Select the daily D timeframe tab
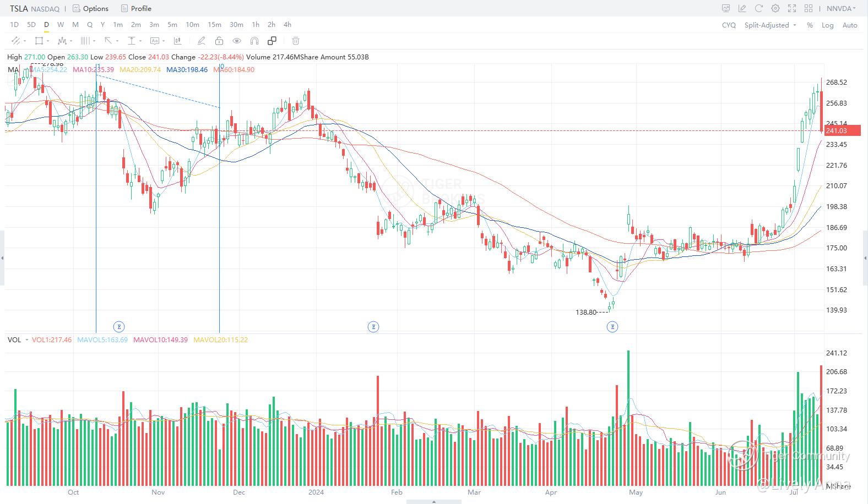The width and height of the screenshot is (868, 504). point(46,24)
